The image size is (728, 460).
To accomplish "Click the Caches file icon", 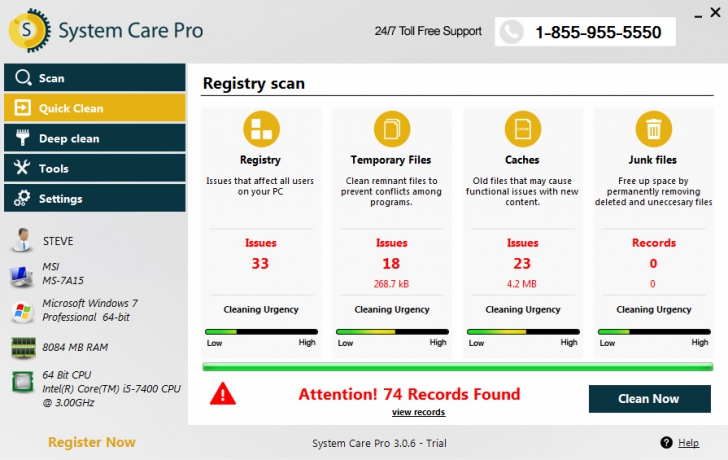I will coord(523,129).
